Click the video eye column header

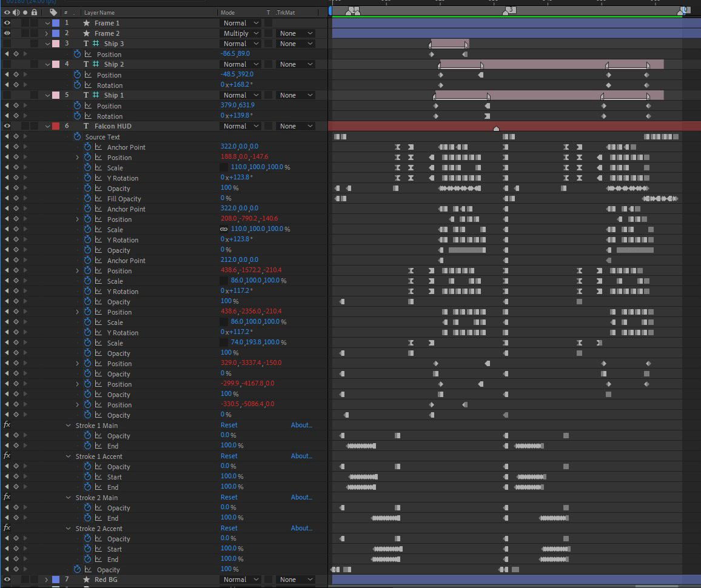point(7,13)
